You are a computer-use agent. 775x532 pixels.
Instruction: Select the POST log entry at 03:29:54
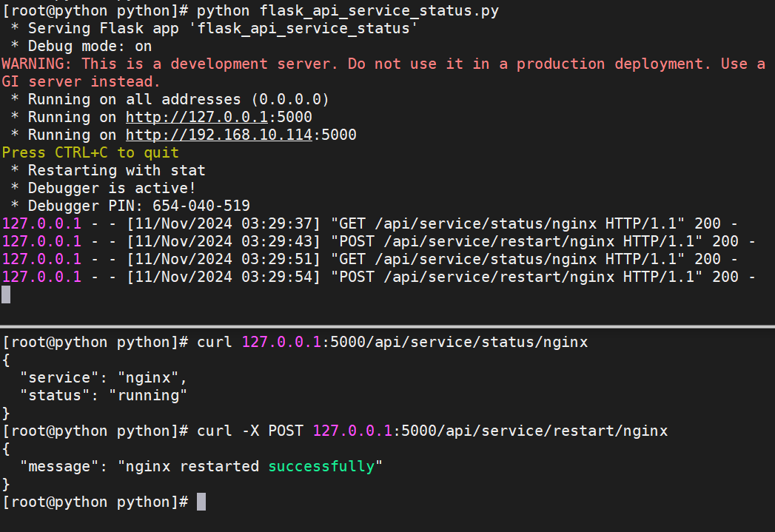point(378,277)
